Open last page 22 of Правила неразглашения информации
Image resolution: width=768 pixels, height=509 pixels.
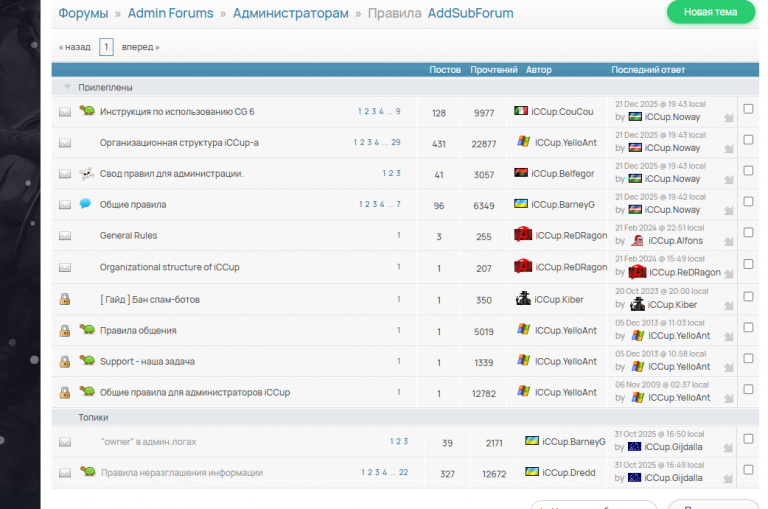tap(403, 472)
